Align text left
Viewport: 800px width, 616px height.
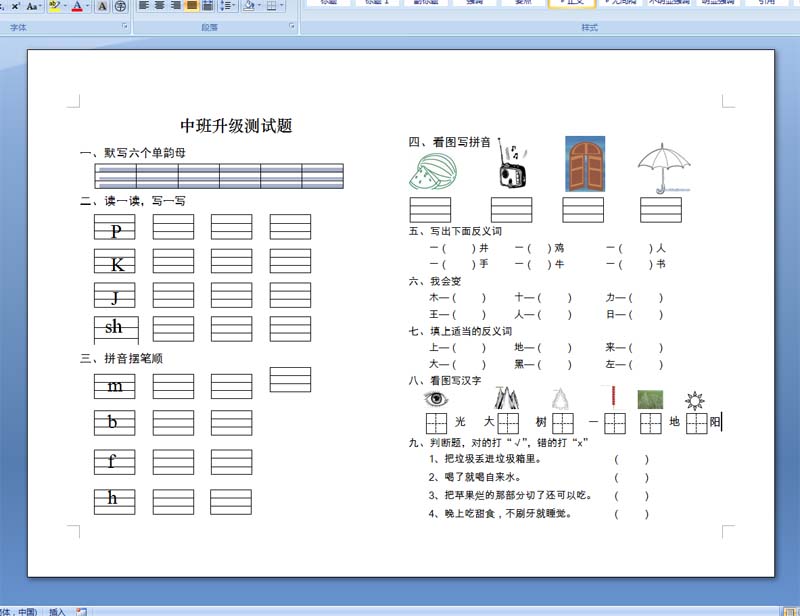click(x=144, y=5)
